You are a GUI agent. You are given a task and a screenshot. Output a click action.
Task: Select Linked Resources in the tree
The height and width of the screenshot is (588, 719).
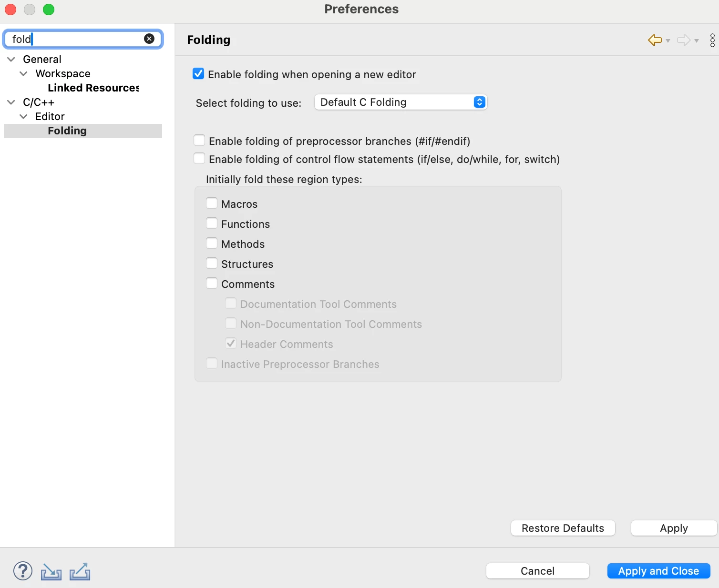tap(93, 88)
